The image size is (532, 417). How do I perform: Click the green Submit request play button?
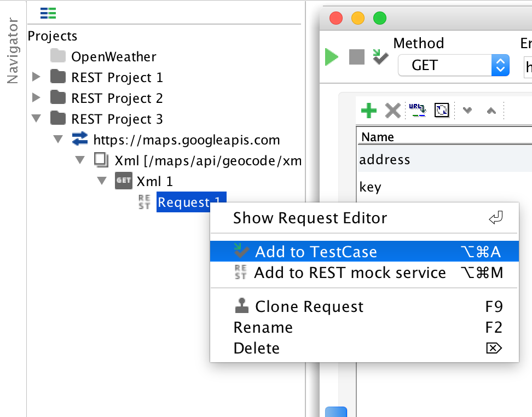tap(331, 57)
